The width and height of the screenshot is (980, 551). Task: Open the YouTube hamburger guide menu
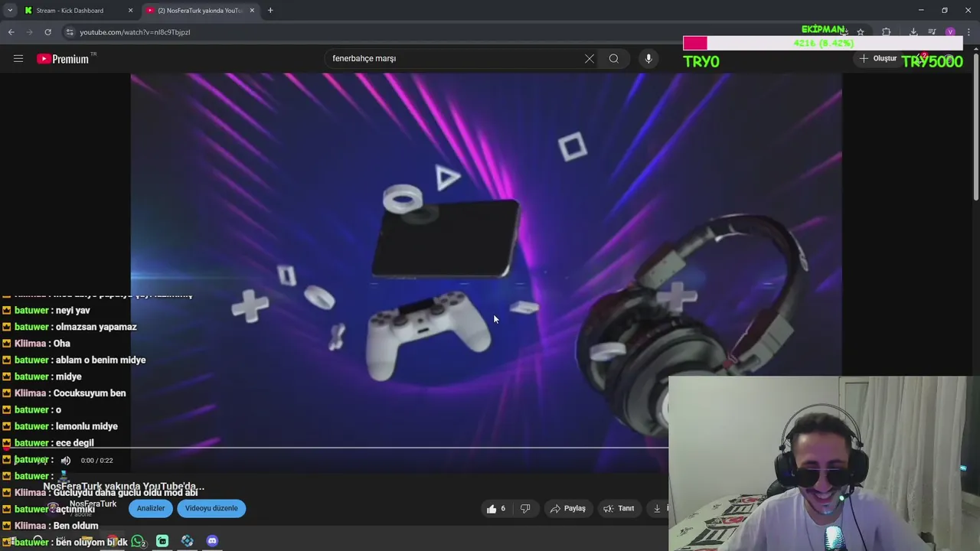coord(18,58)
